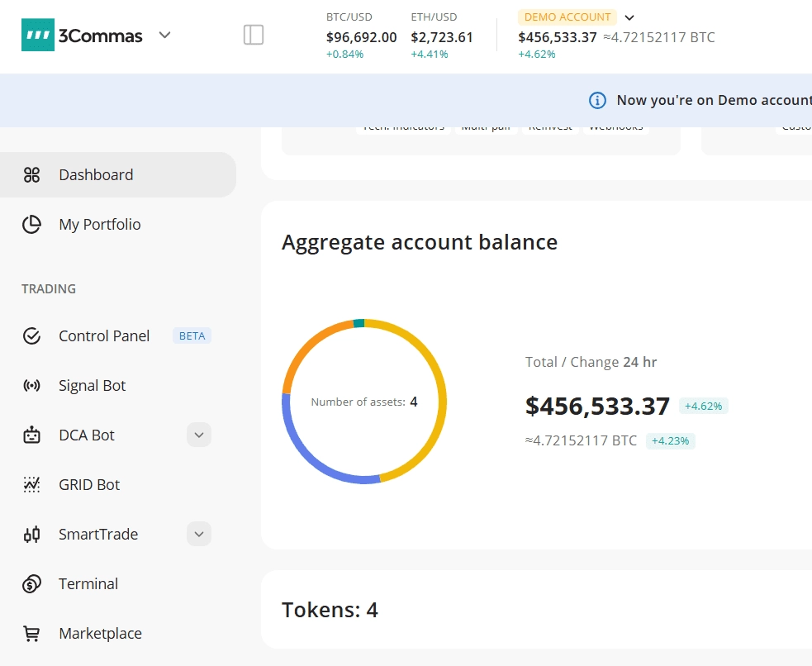Click the Total / Change 24 hr label

(591, 362)
